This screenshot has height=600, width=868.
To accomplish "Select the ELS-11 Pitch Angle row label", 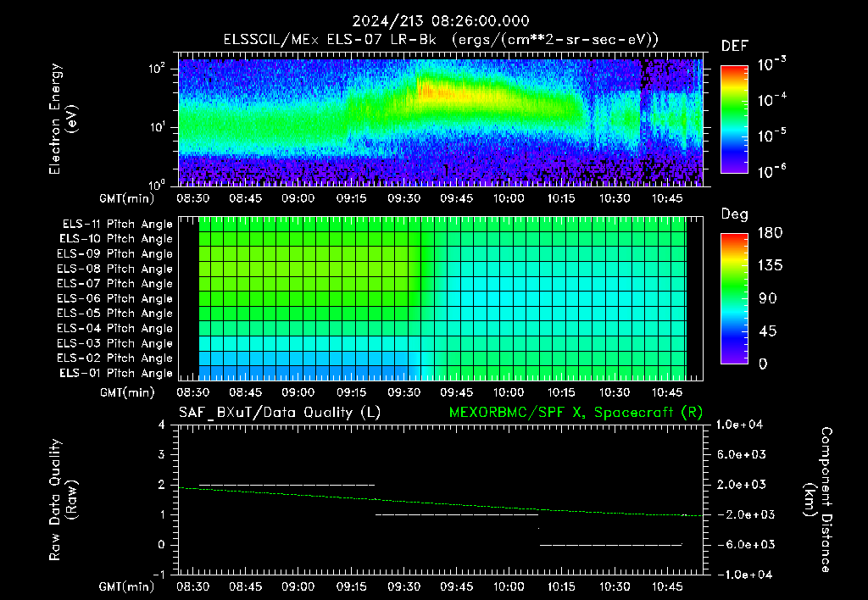I will coord(117,225).
